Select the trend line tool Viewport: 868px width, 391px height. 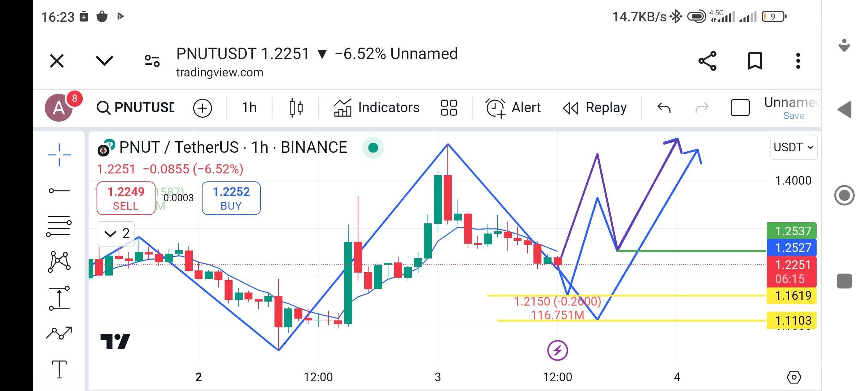tap(59, 190)
